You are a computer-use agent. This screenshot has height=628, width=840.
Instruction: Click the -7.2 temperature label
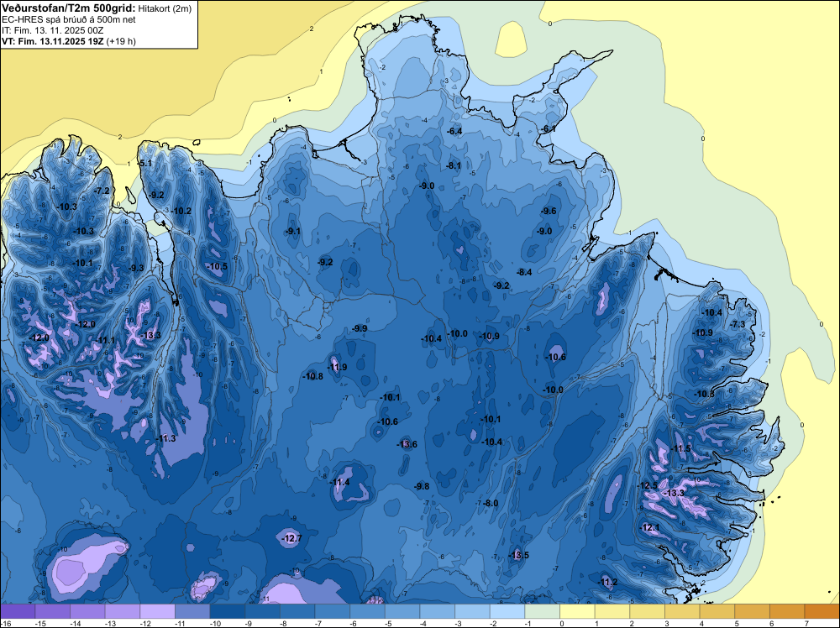point(102,191)
